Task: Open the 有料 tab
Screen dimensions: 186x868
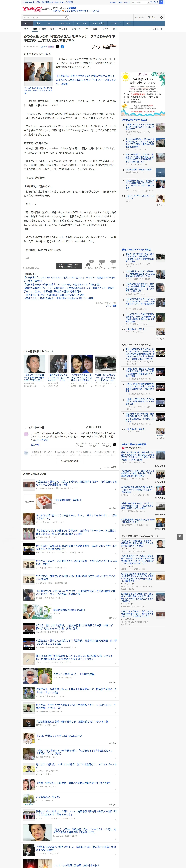Action: 128,24
